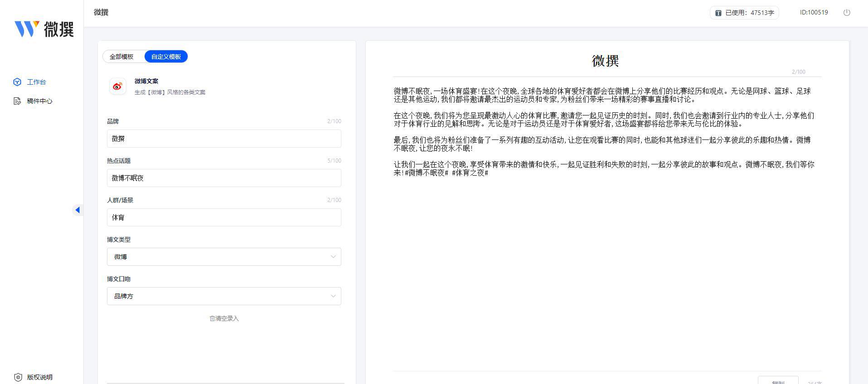Click the 微撰 page heading in top bar
The height and width of the screenshot is (384, 868).
pos(101,12)
